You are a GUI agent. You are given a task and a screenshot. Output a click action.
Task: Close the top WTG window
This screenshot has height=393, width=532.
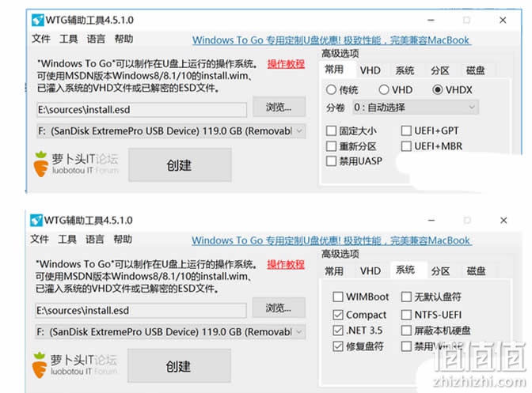(x=503, y=21)
